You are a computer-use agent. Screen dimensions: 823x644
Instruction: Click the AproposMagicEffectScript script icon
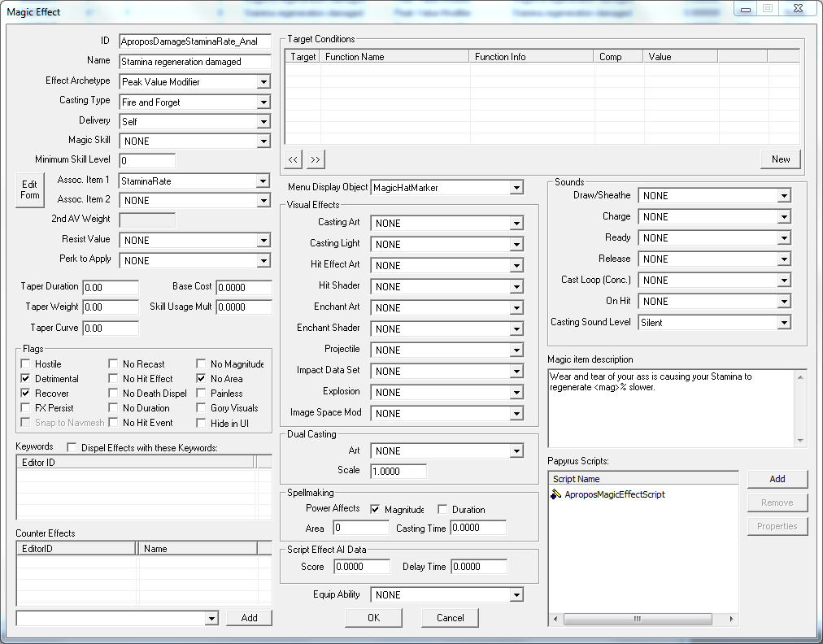tap(555, 494)
